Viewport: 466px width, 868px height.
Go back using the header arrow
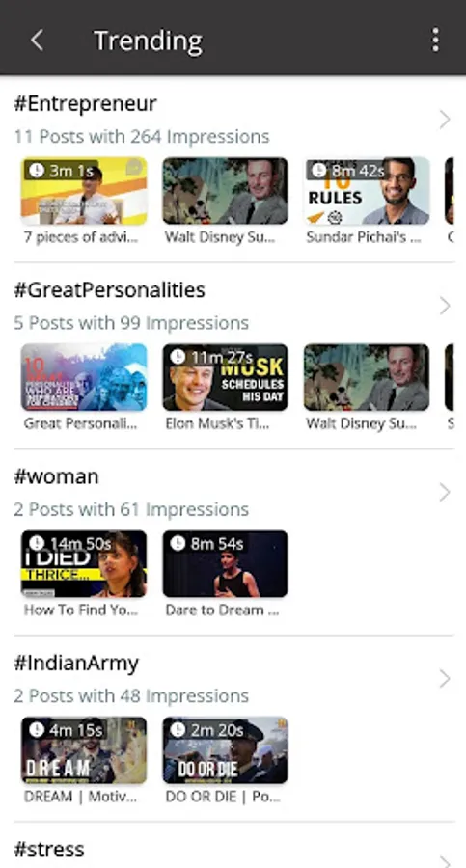click(37, 41)
